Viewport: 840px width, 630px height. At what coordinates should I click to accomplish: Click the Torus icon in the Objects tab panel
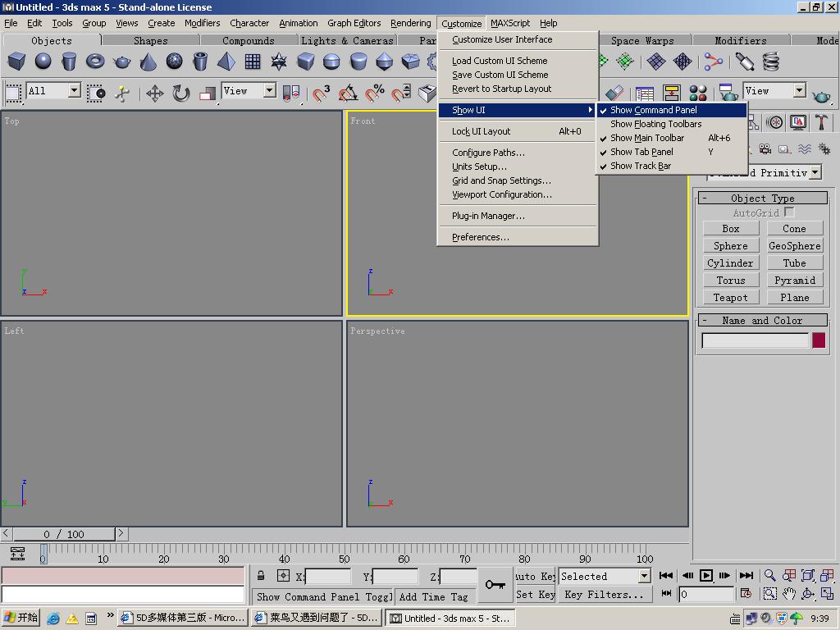click(95, 62)
